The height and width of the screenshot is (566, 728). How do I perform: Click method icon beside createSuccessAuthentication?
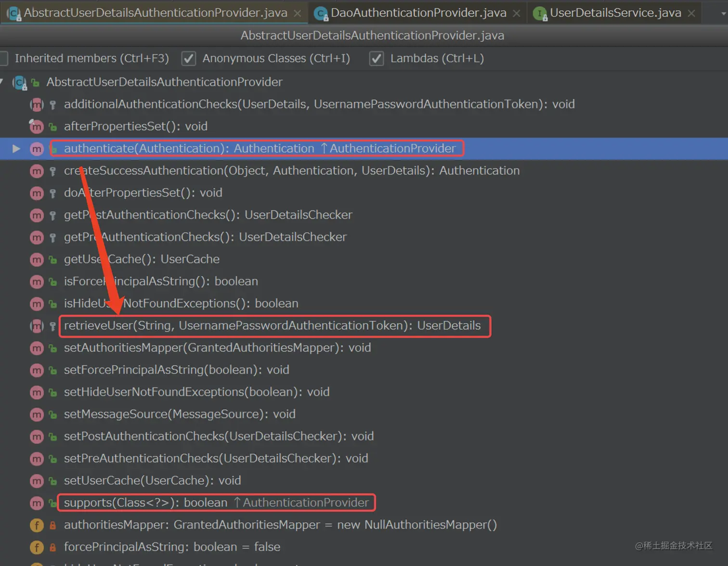tap(37, 171)
